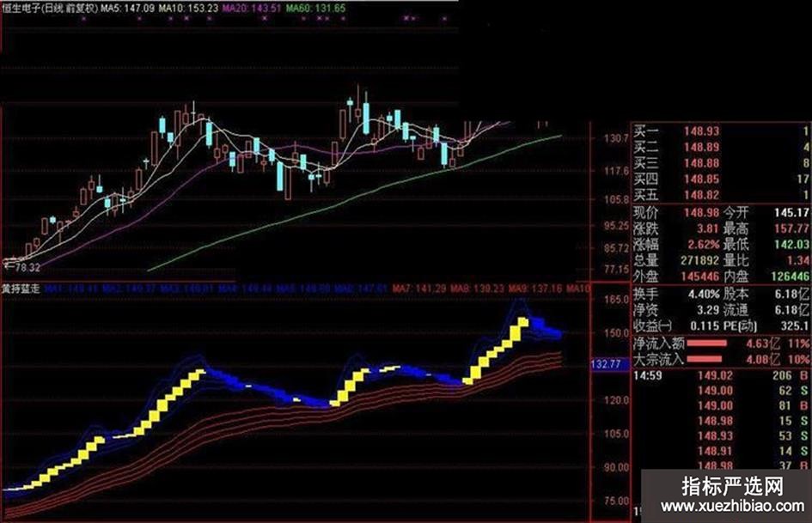
Task: Select the 买二 bid price 148.89
Action: [701, 147]
